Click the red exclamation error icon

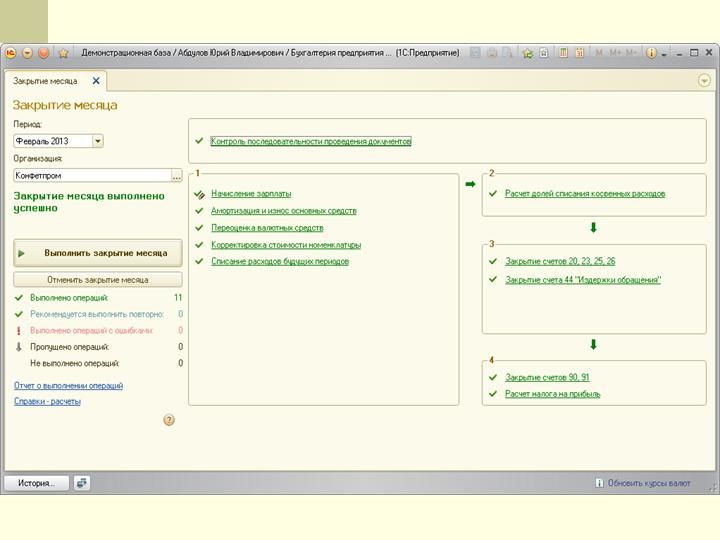click(x=18, y=331)
